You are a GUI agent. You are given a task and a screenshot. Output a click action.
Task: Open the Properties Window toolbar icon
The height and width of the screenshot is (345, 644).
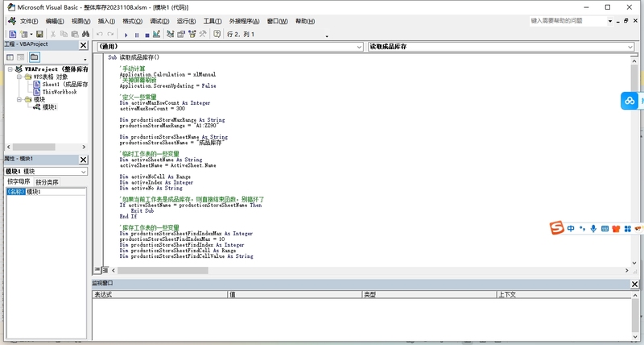point(181,34)
